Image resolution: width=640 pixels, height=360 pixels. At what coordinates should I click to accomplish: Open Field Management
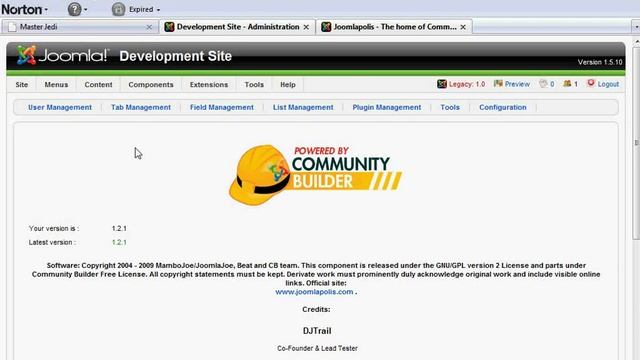tap(222, 107)
